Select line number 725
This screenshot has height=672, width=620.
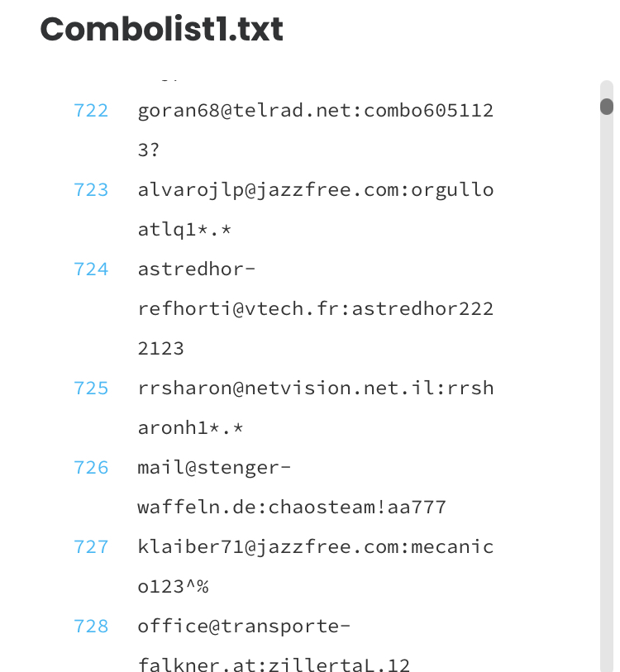click(91, 388)
